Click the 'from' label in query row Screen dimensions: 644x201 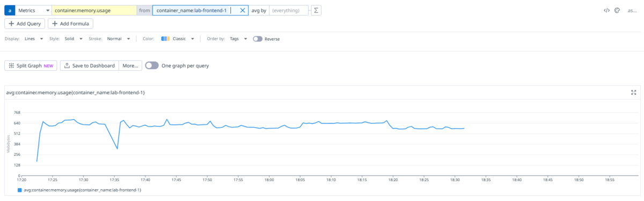(144, 10)
